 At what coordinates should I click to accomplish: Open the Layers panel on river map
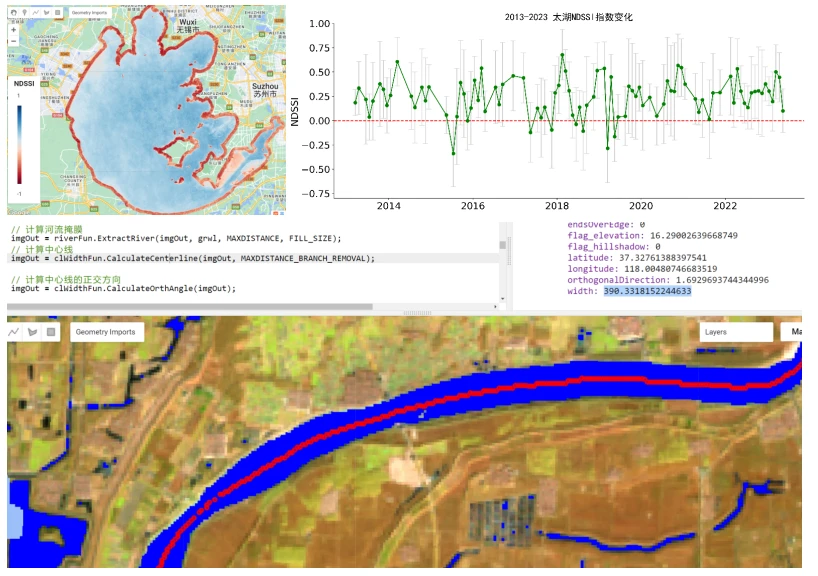pos(736,332)
